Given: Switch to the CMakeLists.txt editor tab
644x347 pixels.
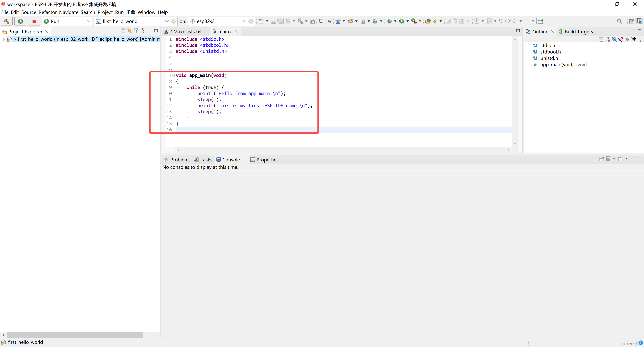Looking at the screenshot, I should point(186,32).
